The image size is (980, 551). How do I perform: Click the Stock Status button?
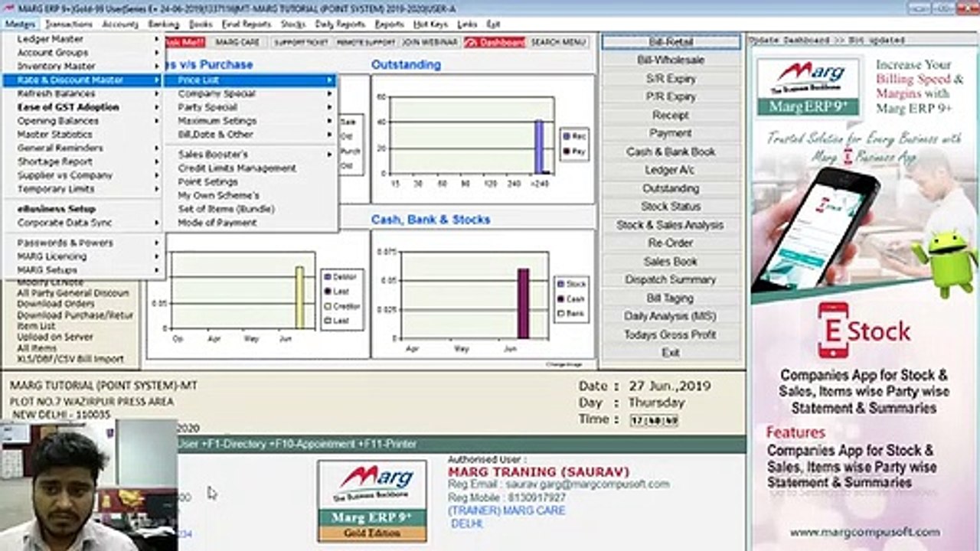coord(671,207)
